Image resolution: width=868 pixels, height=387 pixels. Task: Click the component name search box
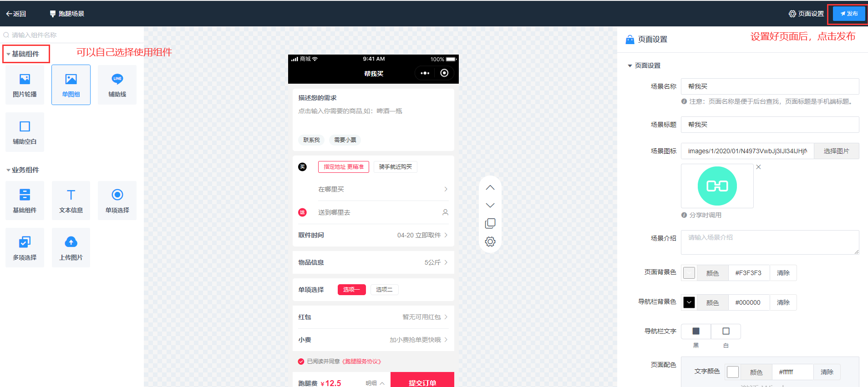[x=73, y=35]
